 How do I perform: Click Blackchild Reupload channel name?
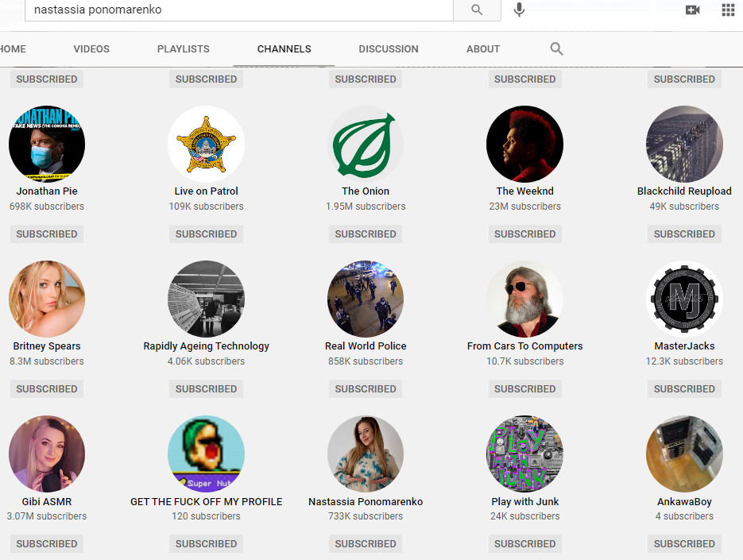click(x=684, y=191)
